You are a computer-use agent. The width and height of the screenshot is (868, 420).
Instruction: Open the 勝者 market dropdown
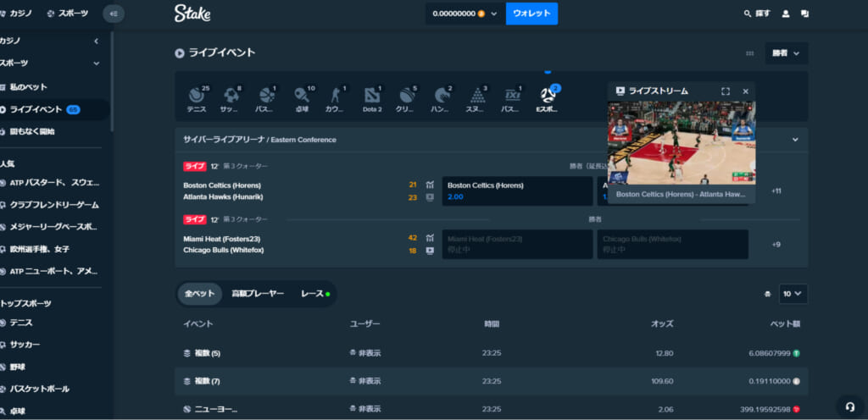786,53
